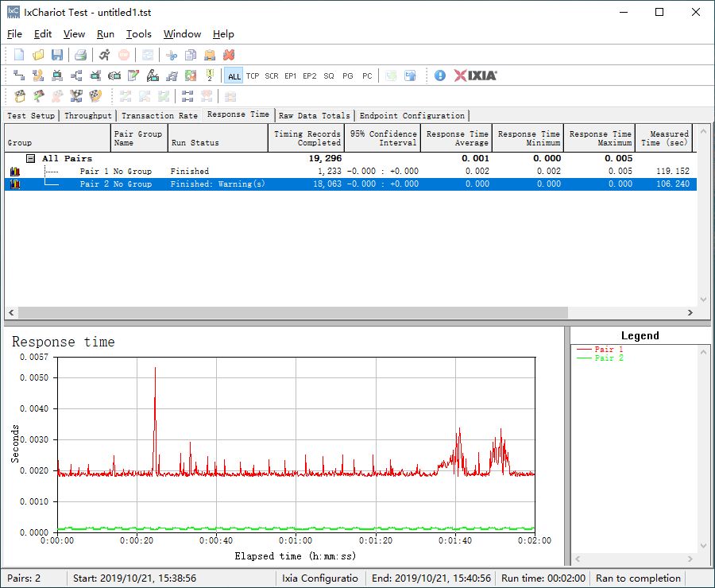Click the Group column header
Image resolution: width=715 pixels, height=588 pixels.
(57, 138)
